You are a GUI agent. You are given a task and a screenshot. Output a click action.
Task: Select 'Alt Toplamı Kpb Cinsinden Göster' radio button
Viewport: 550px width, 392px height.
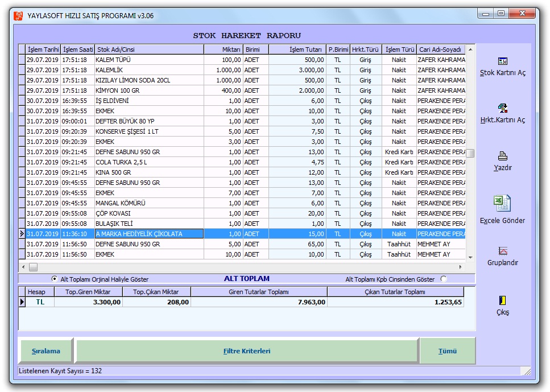444,279
